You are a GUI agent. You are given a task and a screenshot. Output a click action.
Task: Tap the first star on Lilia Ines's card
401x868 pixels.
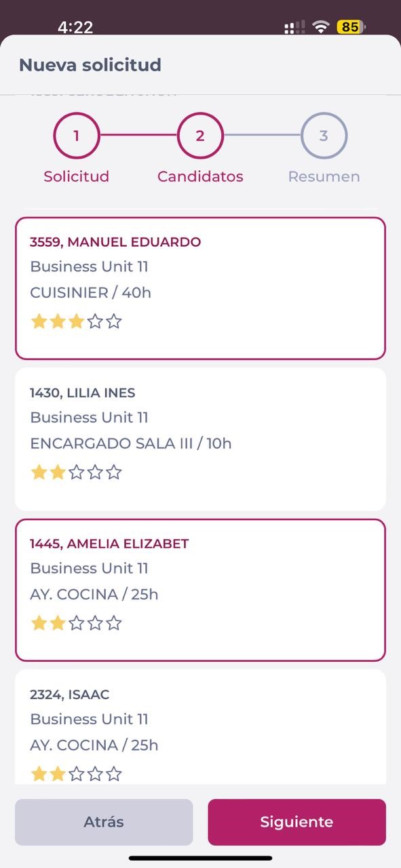pos(39,472)
